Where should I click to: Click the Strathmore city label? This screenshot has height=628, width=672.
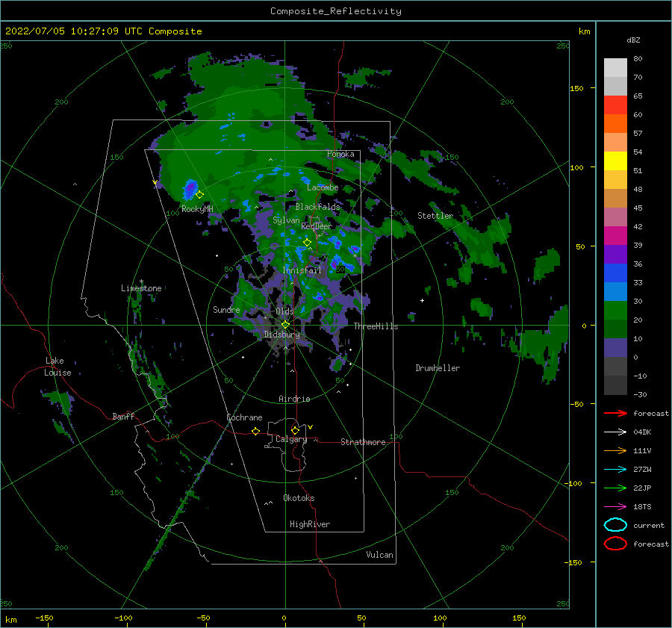click(363, 442)
